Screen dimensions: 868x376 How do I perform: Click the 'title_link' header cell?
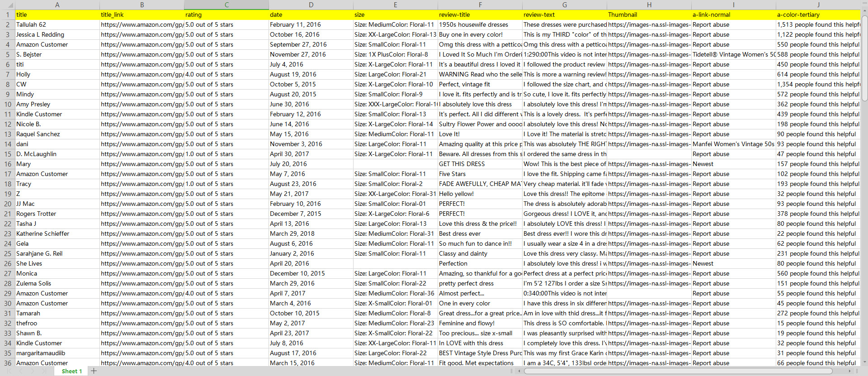click(x=142, y=14)
